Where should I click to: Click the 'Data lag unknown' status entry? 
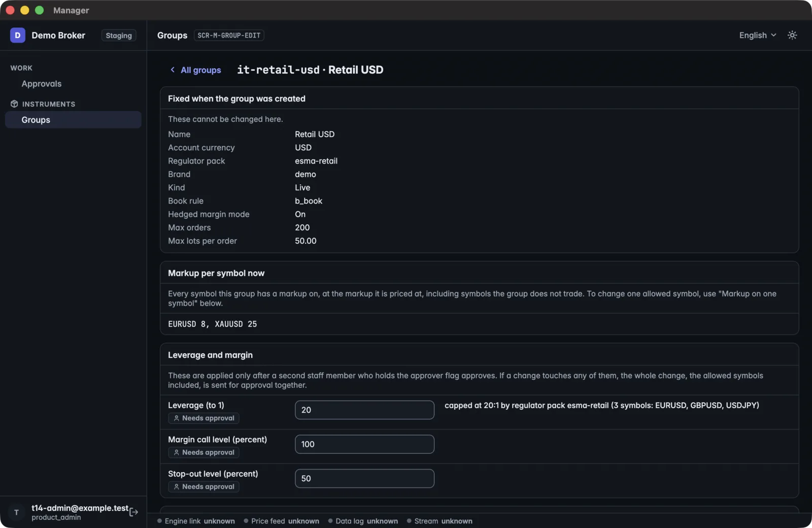click(363, 521)
